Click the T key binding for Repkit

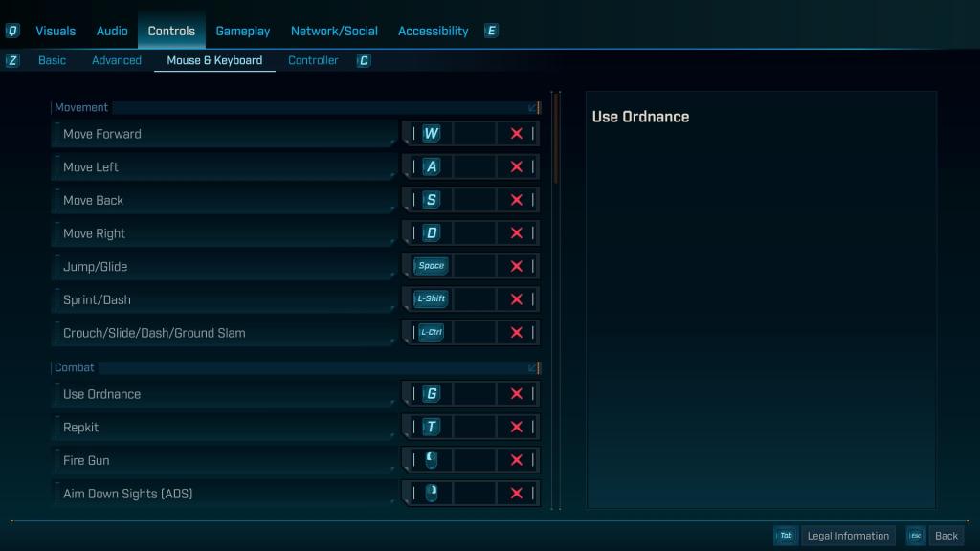pos(431,427)
